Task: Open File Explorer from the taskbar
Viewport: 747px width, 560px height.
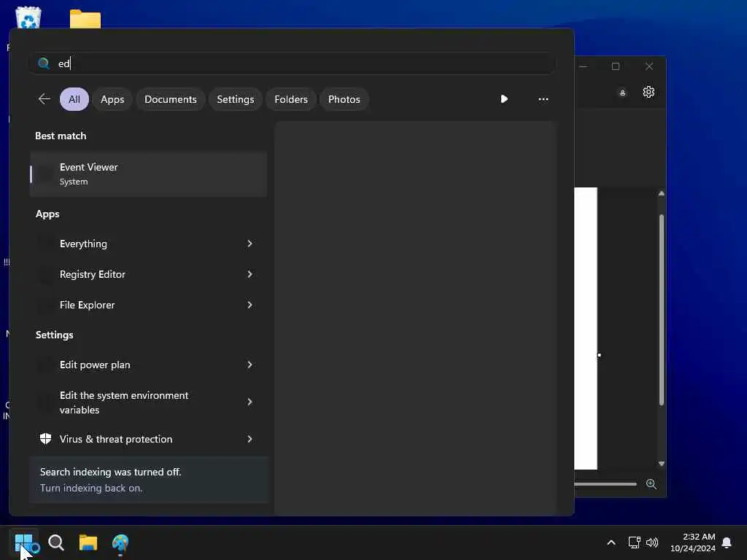Action: 88,542
